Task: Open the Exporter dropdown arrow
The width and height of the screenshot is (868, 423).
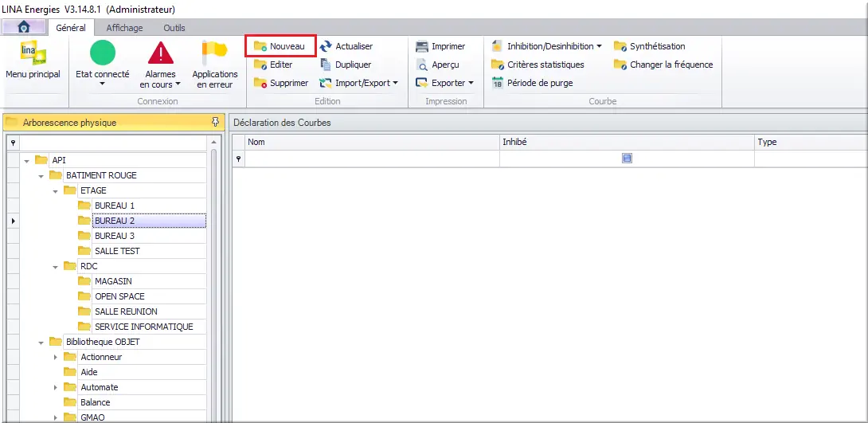Action: point(471,83)
